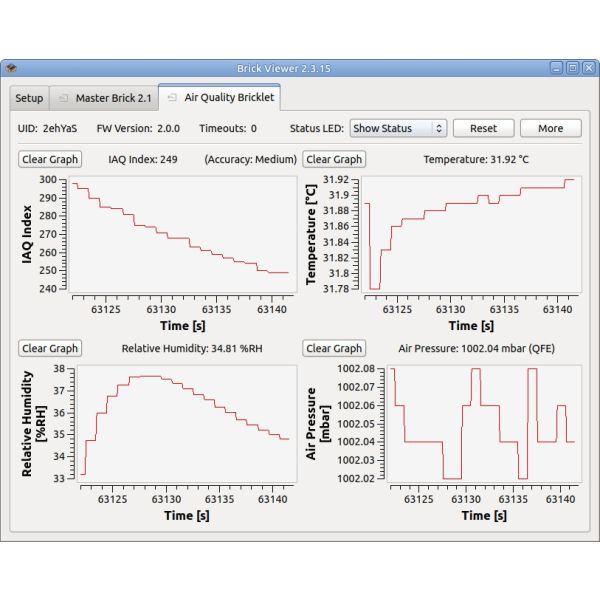Viewport: 600px width, 600px height.
Task: Click the icon on Air Quality Bricklet tab
Action: pyautogui.click(x=172, y=98)
